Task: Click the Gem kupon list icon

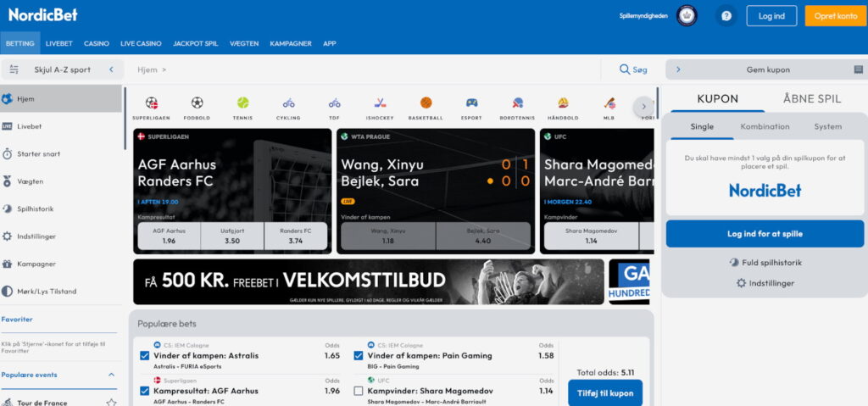Action: click(x=858, y=70)
